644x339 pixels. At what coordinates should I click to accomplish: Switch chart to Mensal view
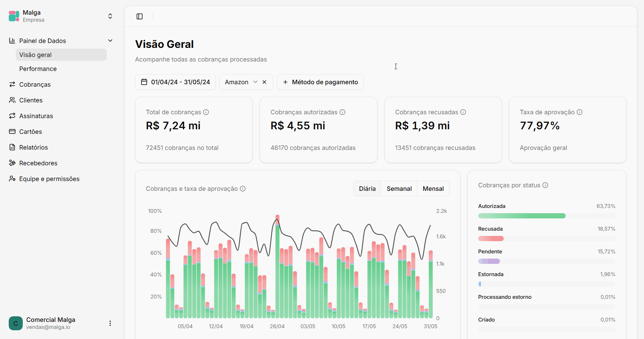click(433, 189)
